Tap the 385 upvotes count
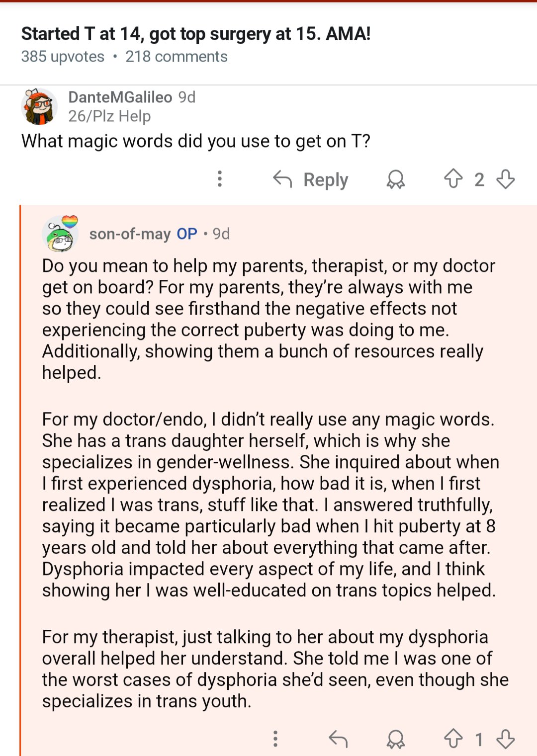Viewport: 537px width, 756px height. pyautogui.click(x=63, y=57)
